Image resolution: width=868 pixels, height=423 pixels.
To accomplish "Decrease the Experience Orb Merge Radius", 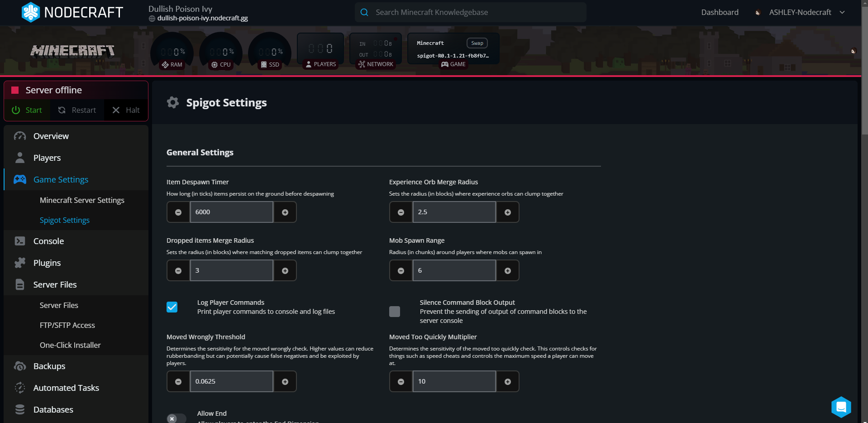I will point(401,212).
